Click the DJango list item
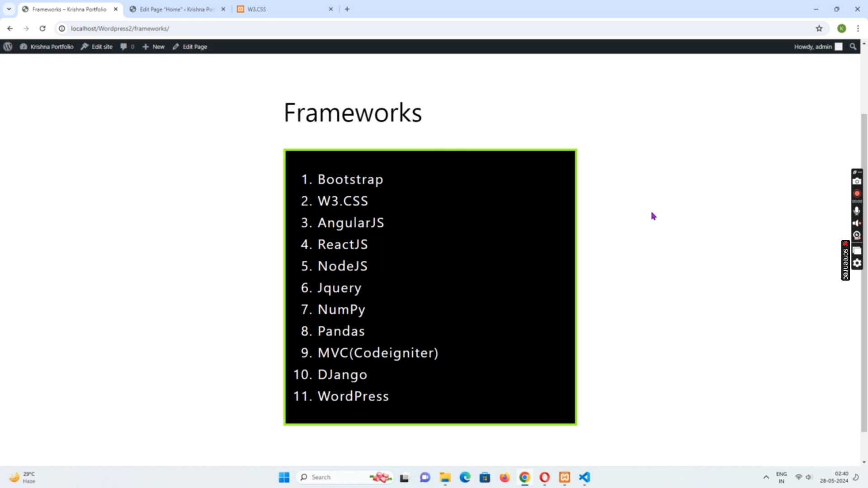Screen dimensions: 868x488 tap(342, 375)
